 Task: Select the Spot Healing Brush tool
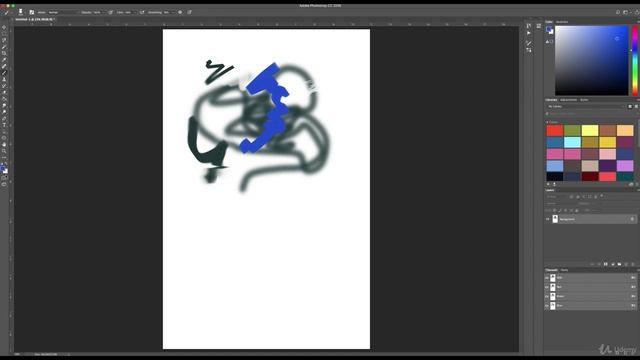click(x=4, y=67)
